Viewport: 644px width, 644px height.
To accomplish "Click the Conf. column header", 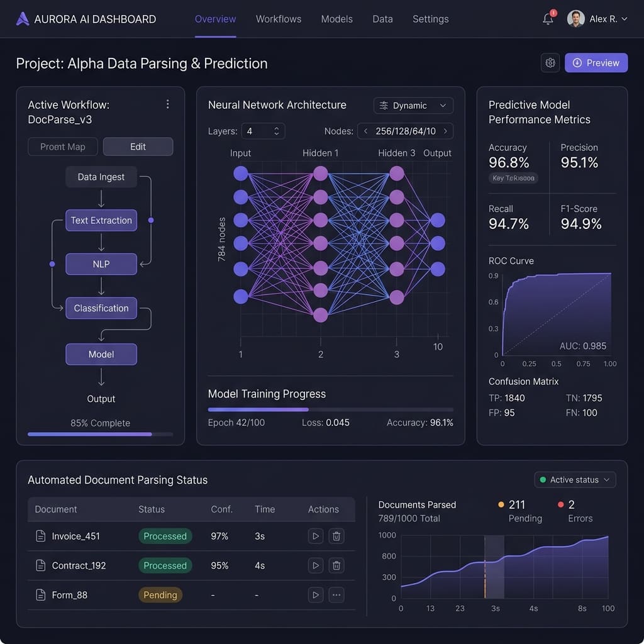I will click(x=222, y=509).
